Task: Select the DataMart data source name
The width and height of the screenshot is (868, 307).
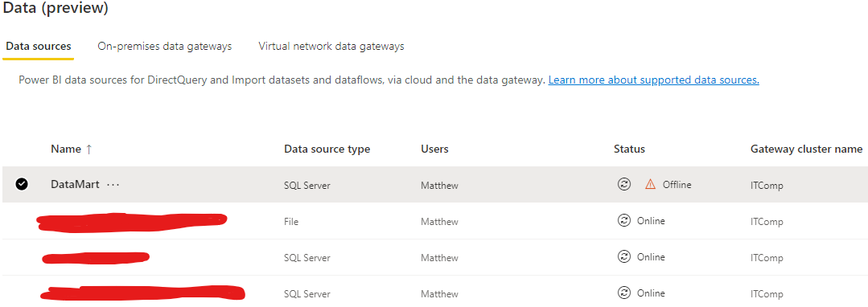Action: [x=75, y=185]
